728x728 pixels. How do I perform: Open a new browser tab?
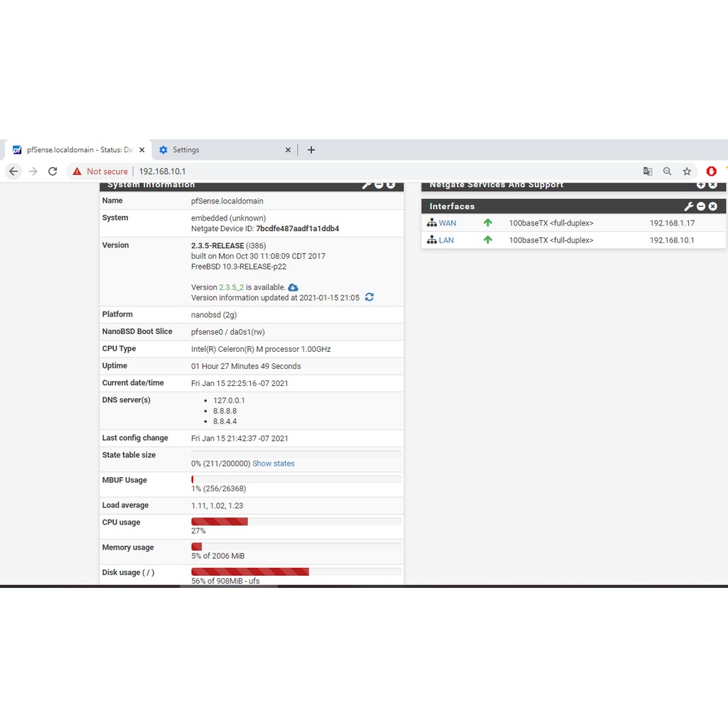coord(311,150)
